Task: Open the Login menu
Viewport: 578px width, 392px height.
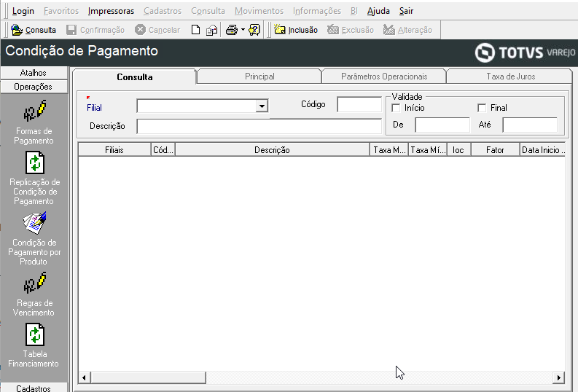Action: (x=23, y=11)
